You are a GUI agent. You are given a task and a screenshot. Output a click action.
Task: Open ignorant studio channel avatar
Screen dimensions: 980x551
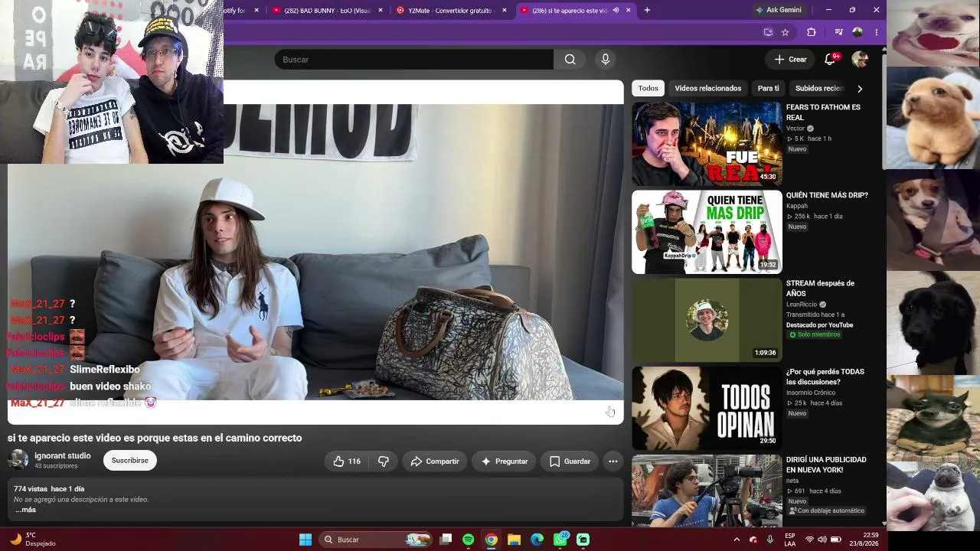[18, 460]
